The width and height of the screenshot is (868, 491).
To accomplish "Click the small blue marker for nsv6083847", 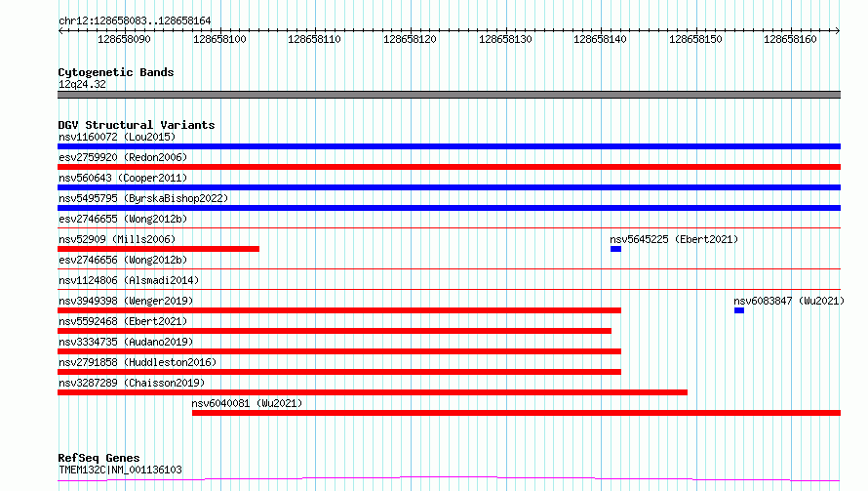I will coord(739,310).
